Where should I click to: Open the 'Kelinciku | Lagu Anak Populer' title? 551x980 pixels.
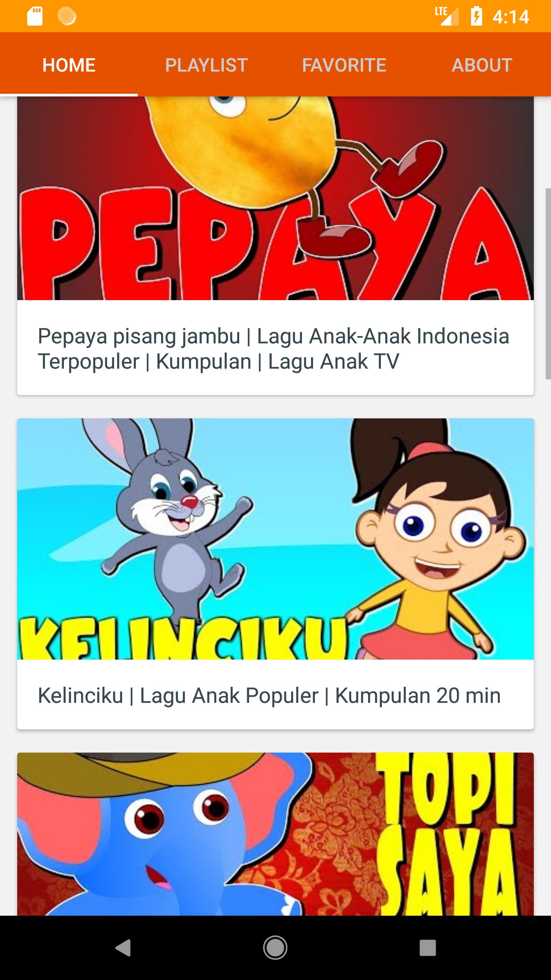(269, 696)
